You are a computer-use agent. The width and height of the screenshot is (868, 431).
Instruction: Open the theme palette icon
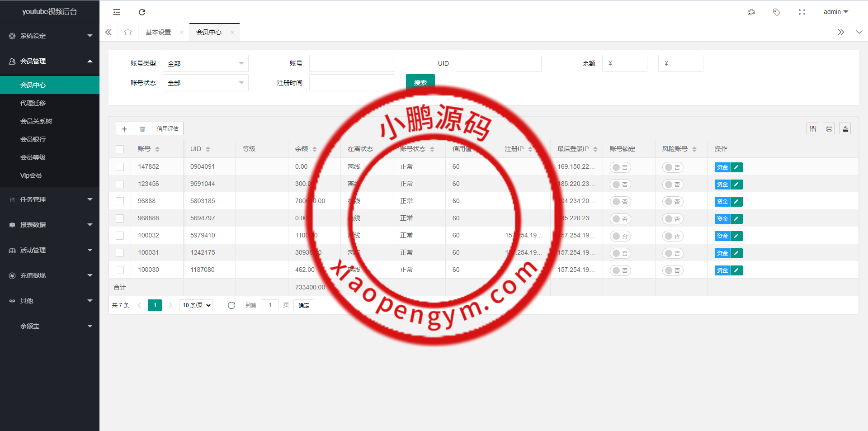click(x=751, y=12)
